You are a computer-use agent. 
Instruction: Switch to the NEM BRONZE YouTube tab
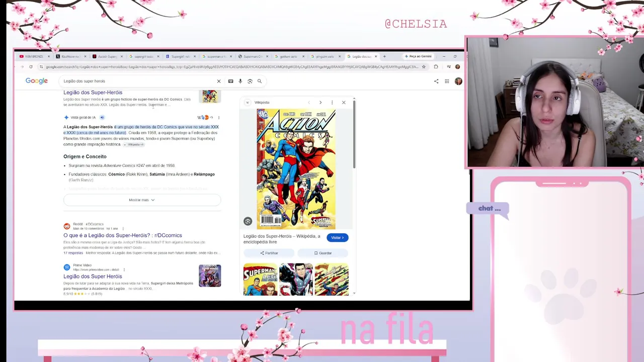[34, 56]
